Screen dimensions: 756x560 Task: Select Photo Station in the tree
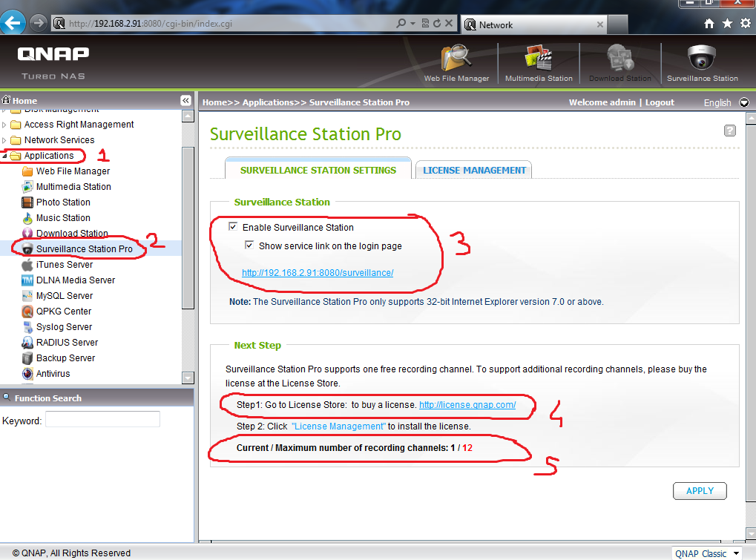[x=63, y=202]
